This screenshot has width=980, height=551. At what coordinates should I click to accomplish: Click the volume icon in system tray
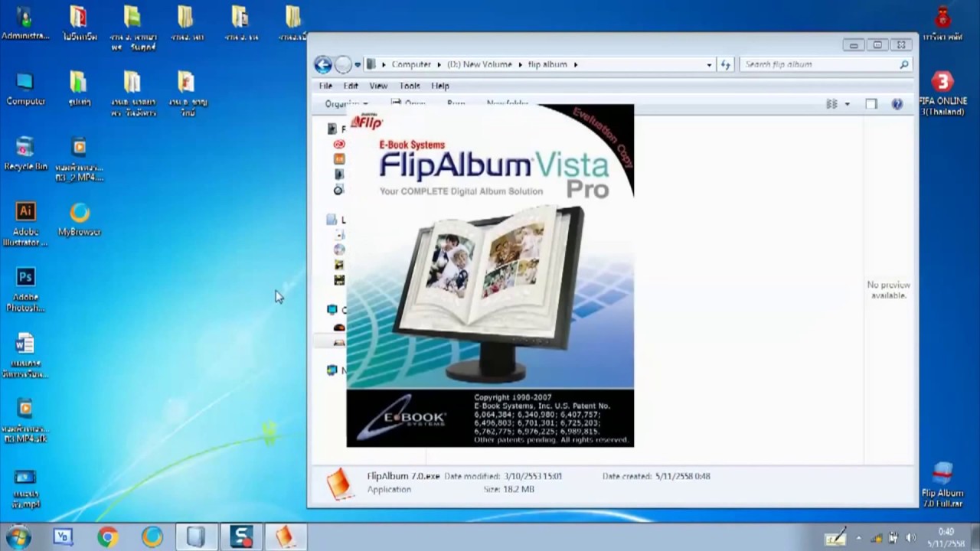tap(910, 537)
